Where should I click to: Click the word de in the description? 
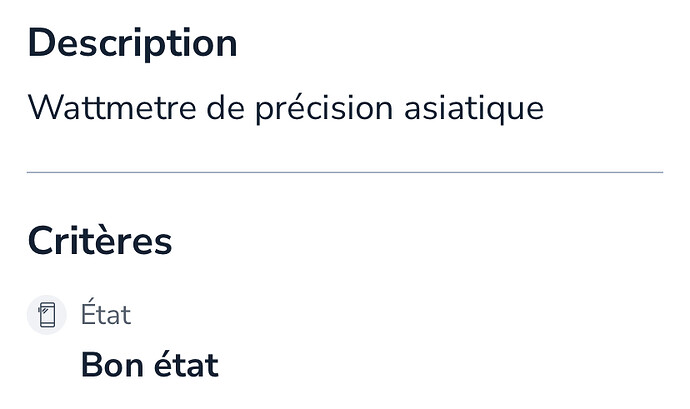(x=225, y=108)
